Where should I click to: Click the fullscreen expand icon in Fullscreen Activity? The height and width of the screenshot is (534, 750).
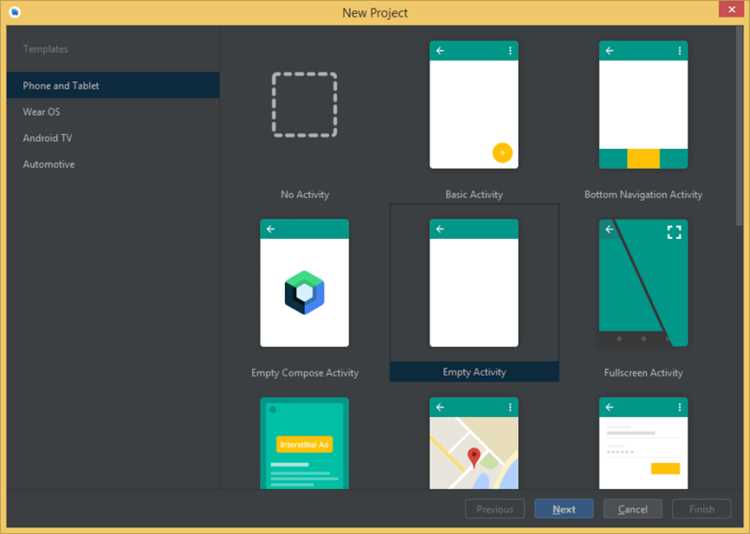pos(674,233)
